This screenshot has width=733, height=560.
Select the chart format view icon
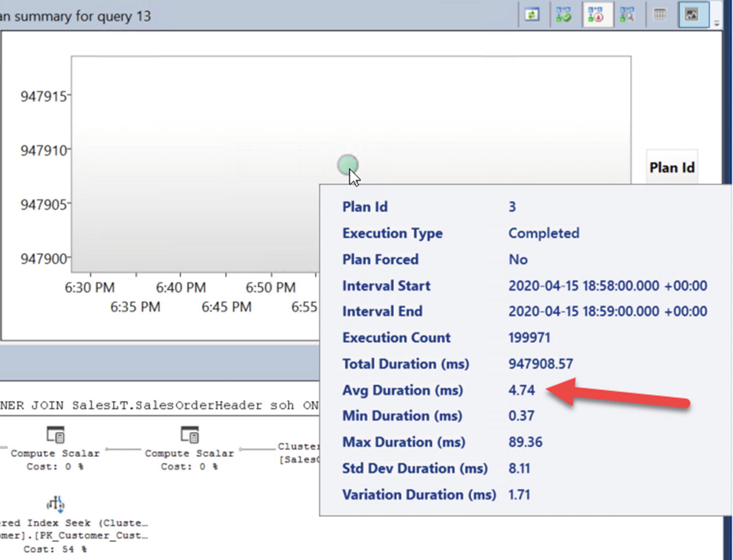coord(692,14)
